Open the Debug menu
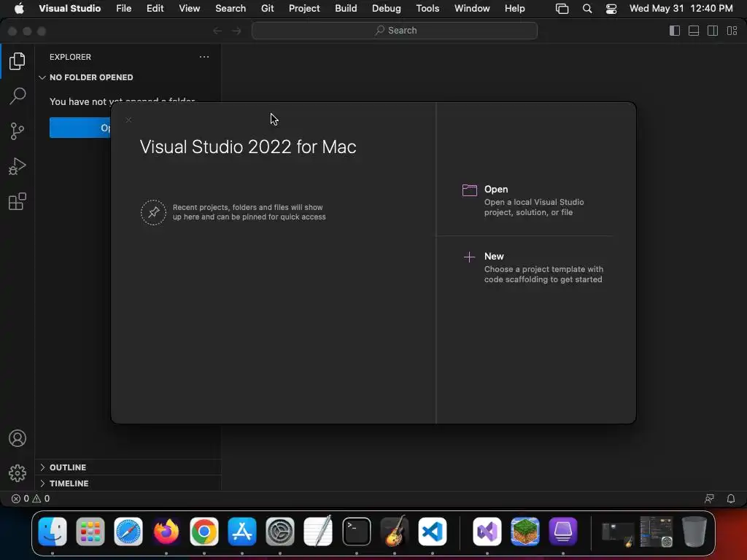This screenshot has width=747, height=560. pyautogui.click(x=387, y=8)
